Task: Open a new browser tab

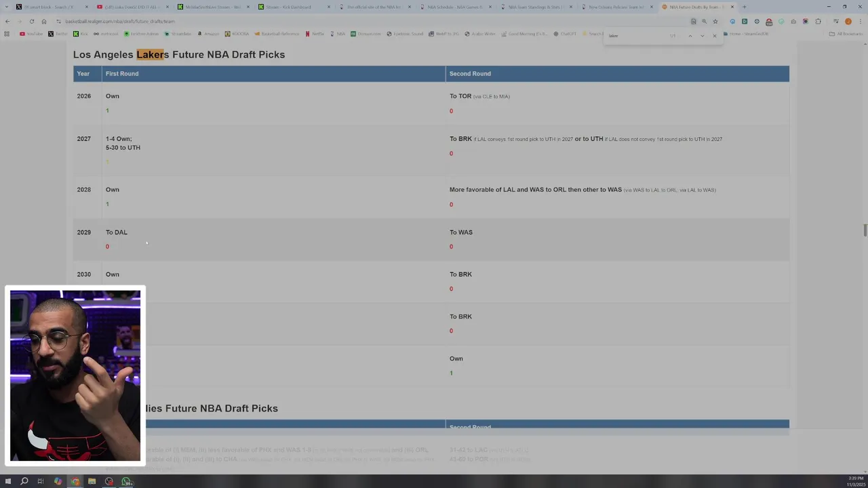Action: click(744, 7)
